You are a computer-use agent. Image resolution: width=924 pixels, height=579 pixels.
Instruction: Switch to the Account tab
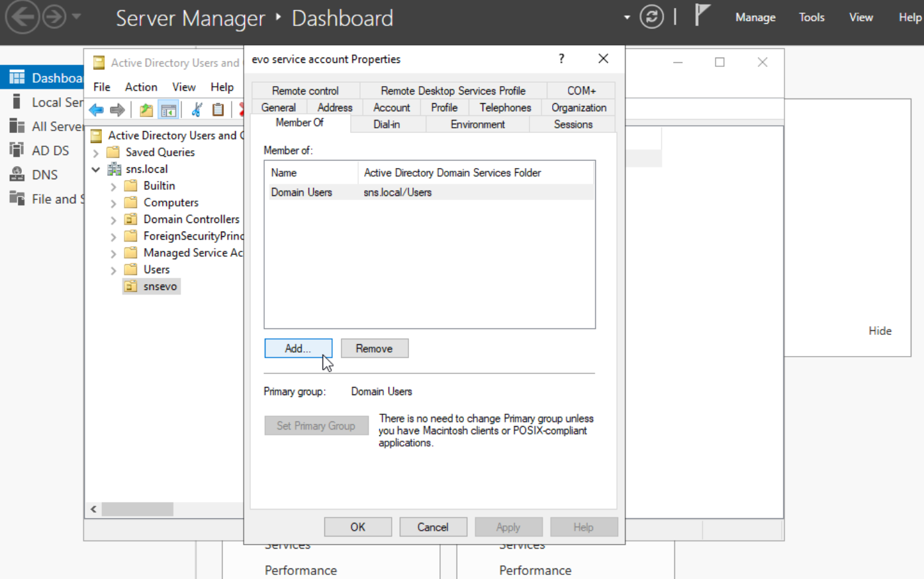392,107
